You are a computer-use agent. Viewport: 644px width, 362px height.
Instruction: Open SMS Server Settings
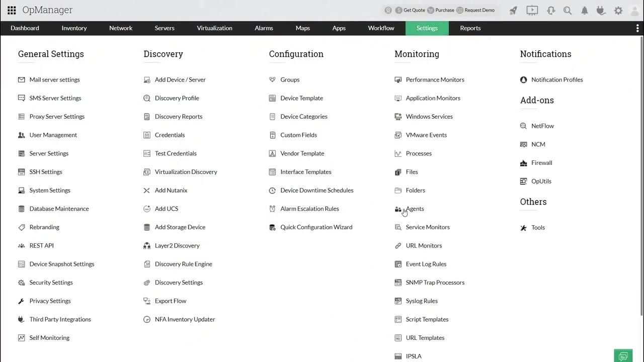pyautogui.click(x=55, y=98)
